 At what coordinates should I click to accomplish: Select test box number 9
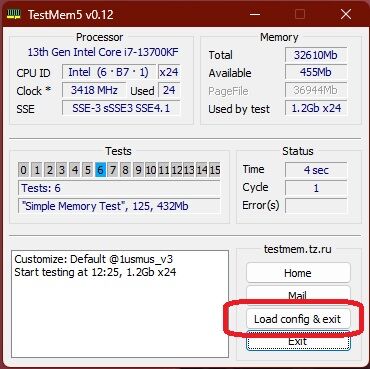(x=138, y=170)
